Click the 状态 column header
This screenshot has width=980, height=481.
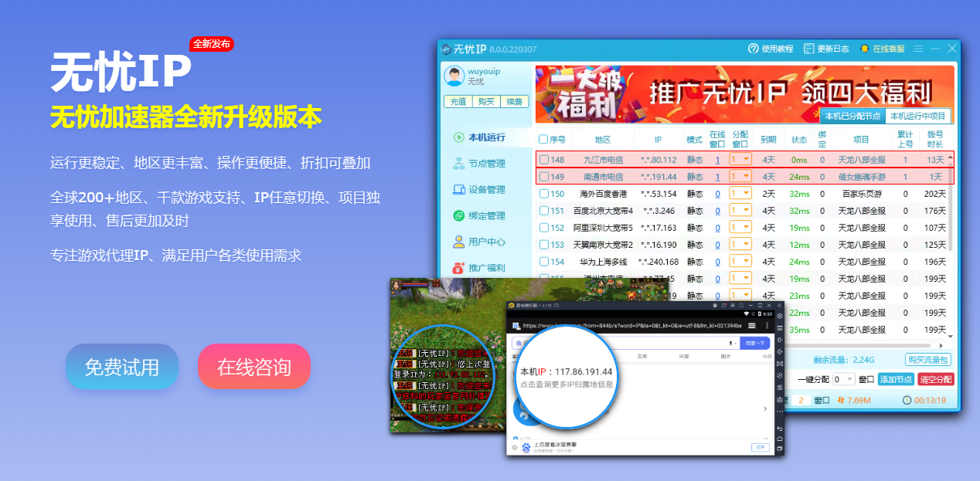point(799,140)
